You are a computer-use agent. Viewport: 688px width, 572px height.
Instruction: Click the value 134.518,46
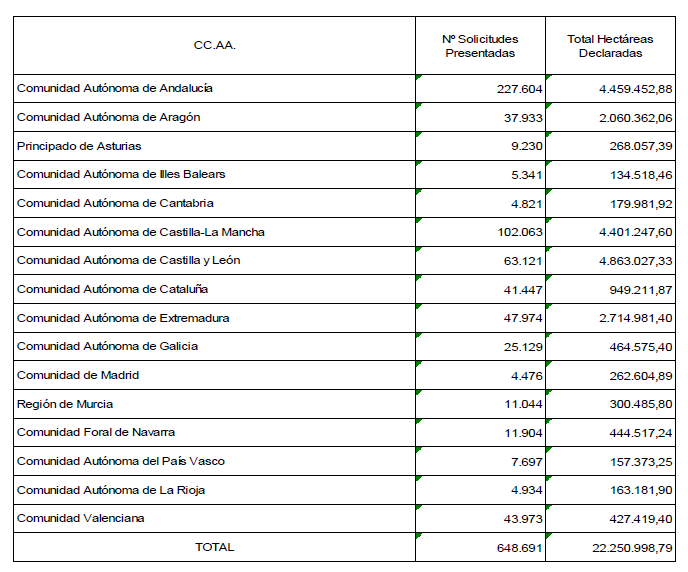[x=641, y=175]
